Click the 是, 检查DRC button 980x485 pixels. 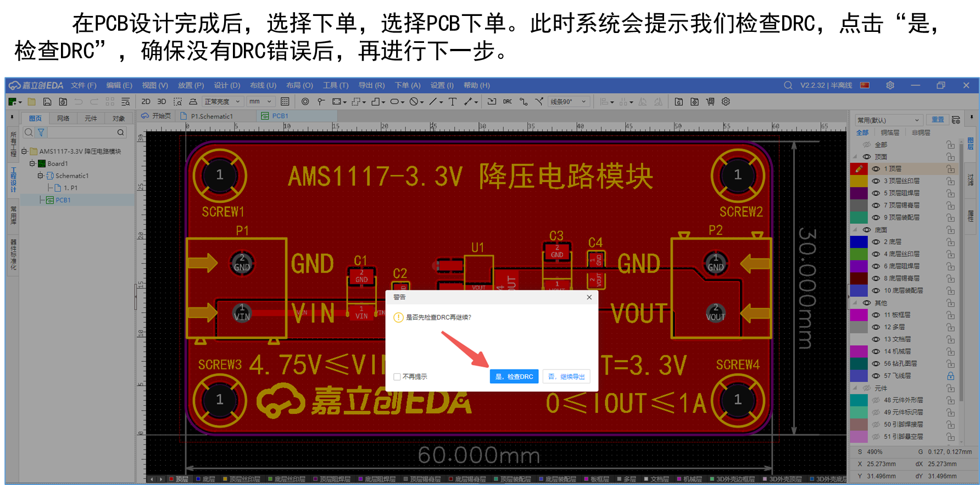pos(514,377)
